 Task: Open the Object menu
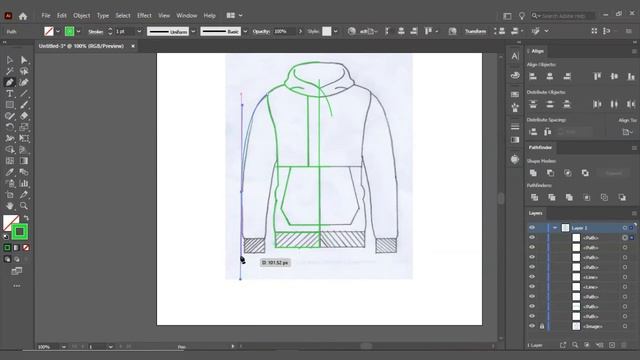coord(82,16)
